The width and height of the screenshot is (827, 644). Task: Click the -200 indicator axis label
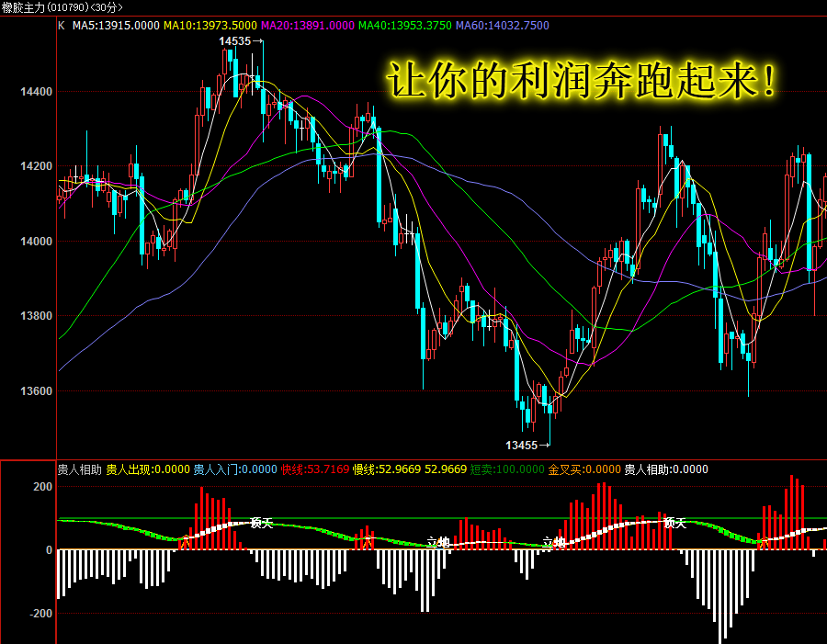click(x=40, y=614)
